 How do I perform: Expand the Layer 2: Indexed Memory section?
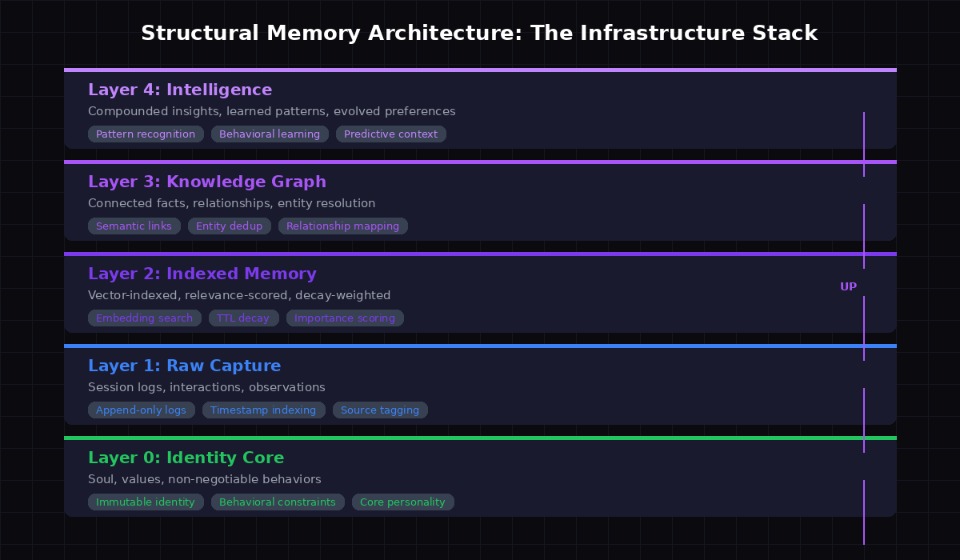pos(202,274)
